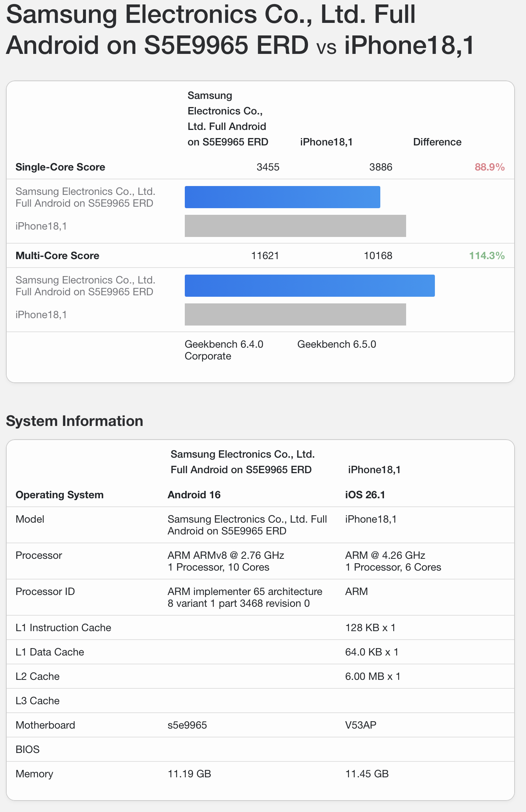Click the Single-Core Score label

click(60, 167)
